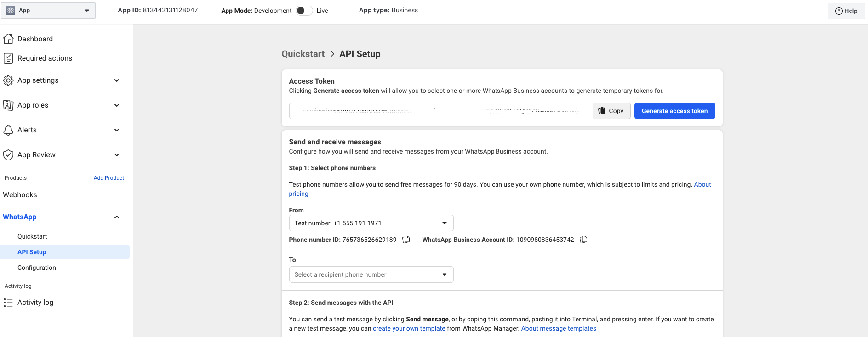
Task: Click the Help button
Action: click(846, 11)
